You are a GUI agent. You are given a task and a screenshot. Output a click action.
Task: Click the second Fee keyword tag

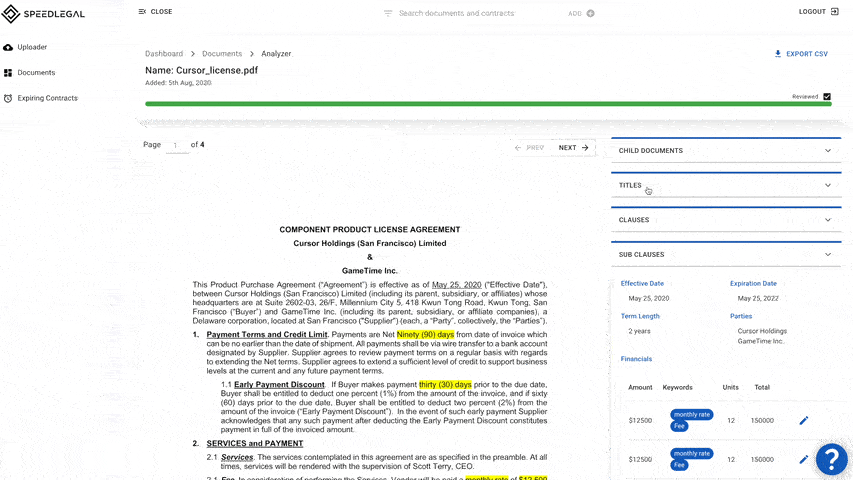[x=679, y=465]
